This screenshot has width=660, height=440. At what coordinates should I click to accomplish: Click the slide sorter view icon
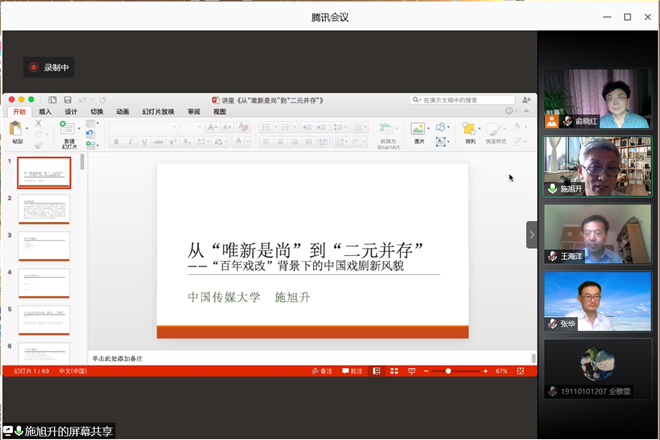coord(393,371)
